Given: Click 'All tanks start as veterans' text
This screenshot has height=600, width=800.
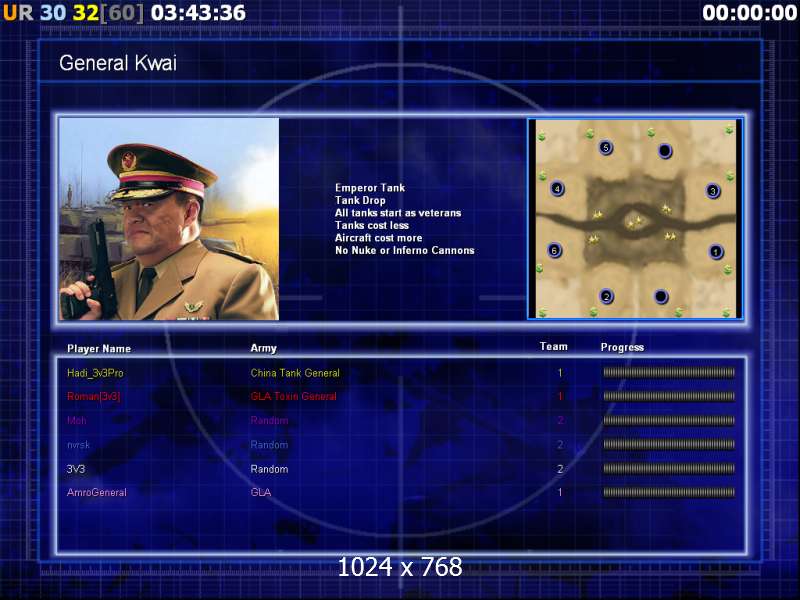Looking at the screenshot, I should 398,213.
